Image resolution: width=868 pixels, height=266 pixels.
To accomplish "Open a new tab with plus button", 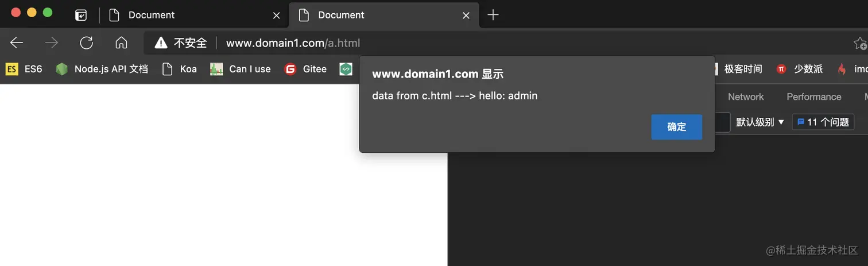I will click(x=493, y=15).
